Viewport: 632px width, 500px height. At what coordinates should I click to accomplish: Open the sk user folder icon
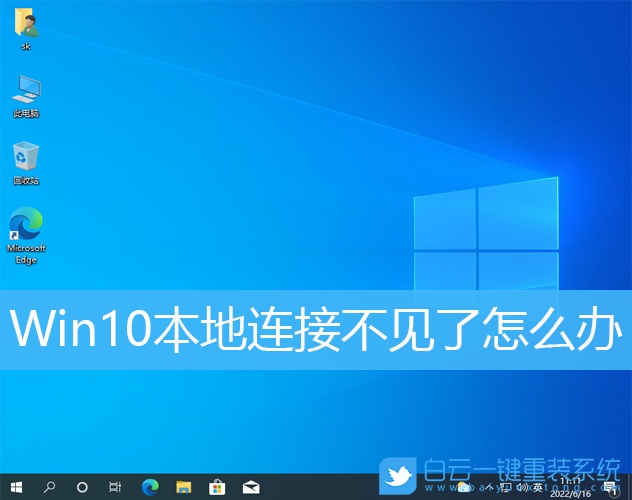coord(26,28)
